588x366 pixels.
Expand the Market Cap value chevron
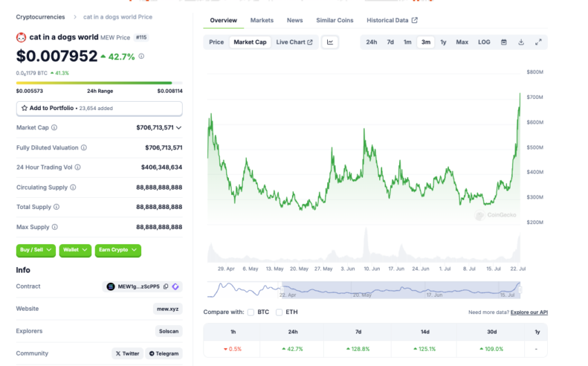click(179, 128)
